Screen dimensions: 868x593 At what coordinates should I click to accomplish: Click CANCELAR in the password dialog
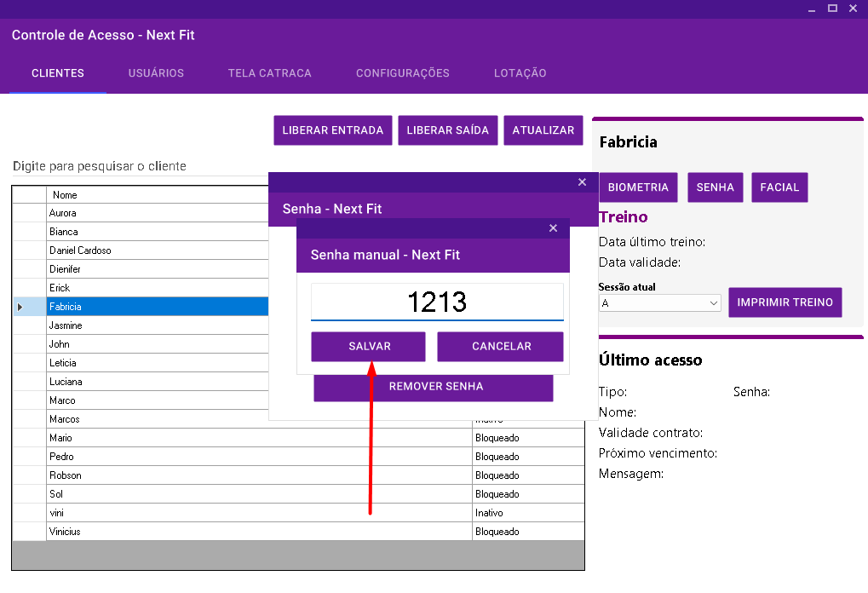[500, 347]
